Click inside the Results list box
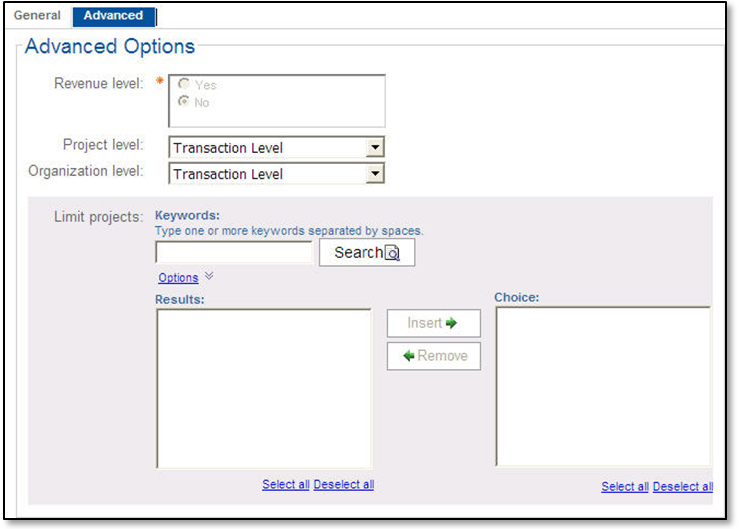 (x=264, y=388)
